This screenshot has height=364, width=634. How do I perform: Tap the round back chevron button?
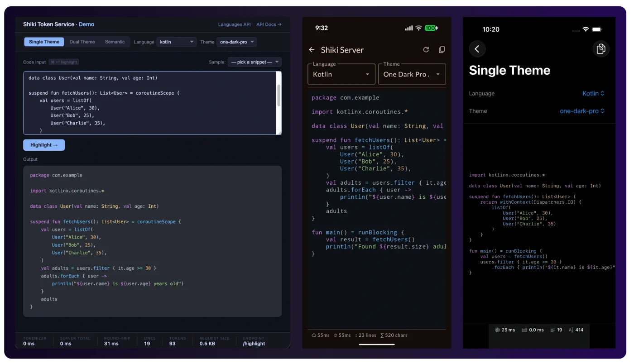[x=477, y=49]
